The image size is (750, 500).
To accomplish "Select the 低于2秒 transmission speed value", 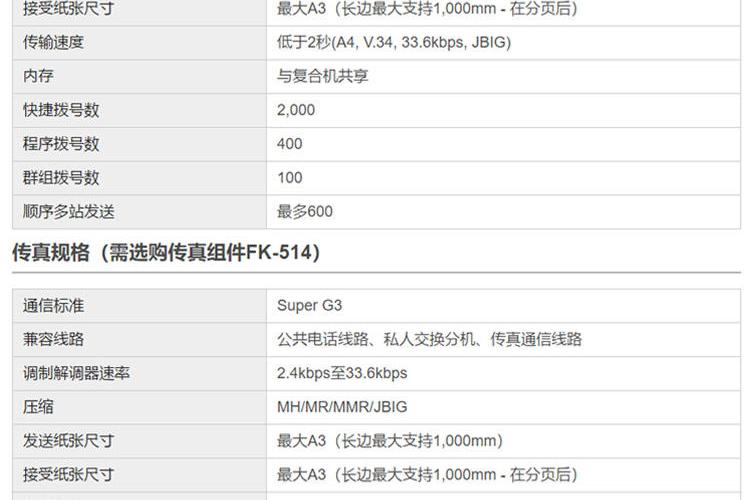I will [x=394, y=43].
